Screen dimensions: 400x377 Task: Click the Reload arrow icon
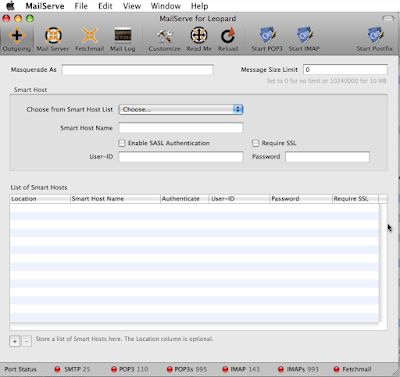point(228,35)
